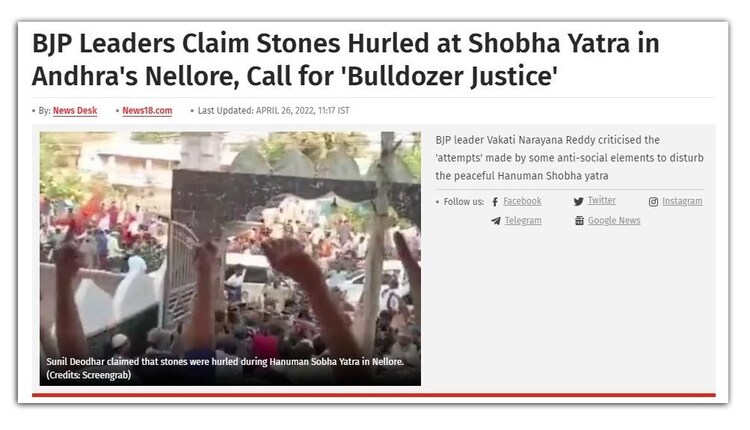Screen dimensions: 750x430
Task: Open the Instagram follow link
Action: coord(682,201)
